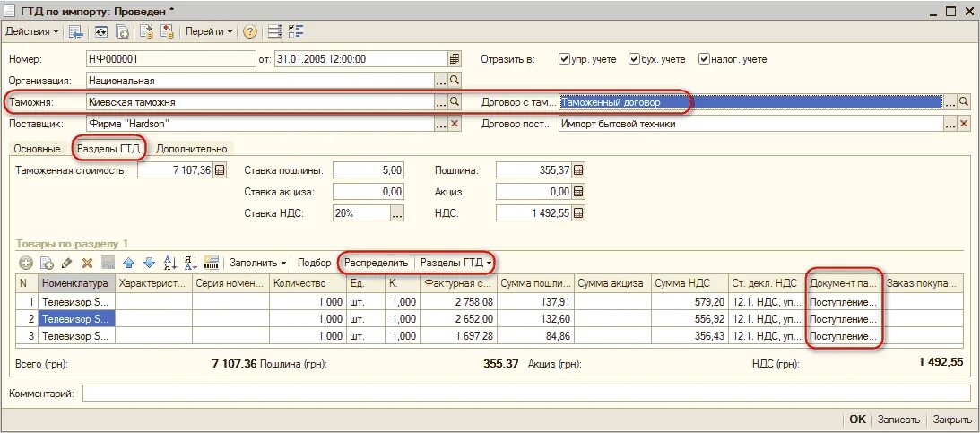Click the Номер field with НФ000001
The image size is (980, 433).
tap(170, 59)
